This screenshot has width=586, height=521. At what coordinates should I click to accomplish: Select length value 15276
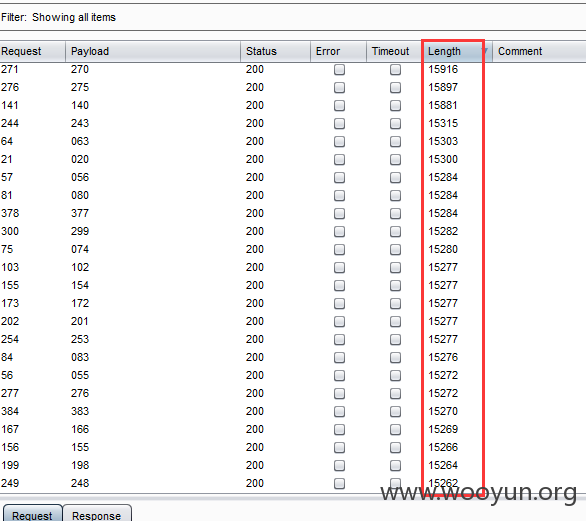[443, 357]
